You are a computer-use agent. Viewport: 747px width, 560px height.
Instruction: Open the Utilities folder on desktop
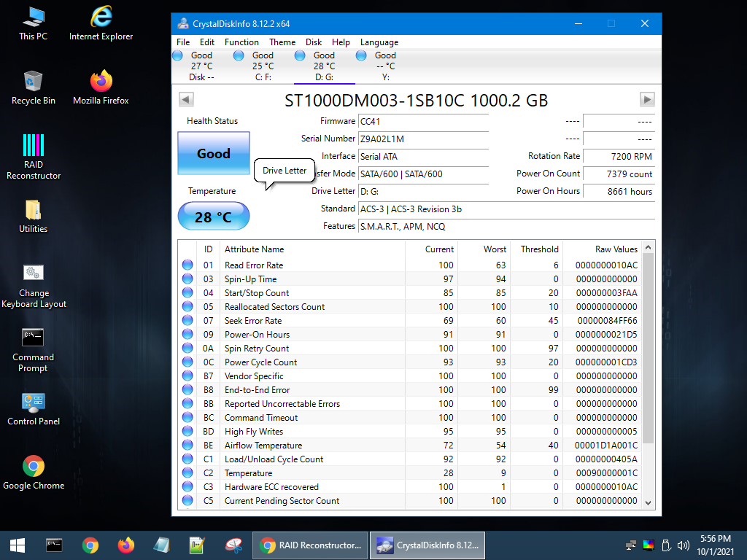[34, 217]
